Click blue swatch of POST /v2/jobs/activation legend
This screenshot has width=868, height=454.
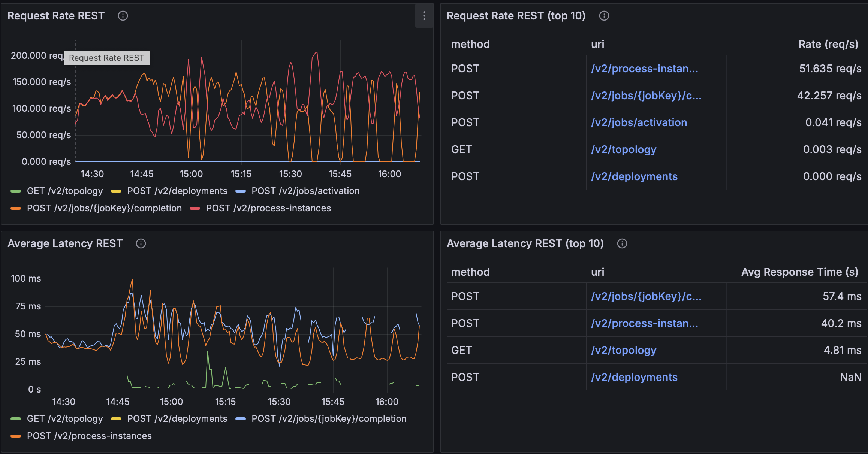pyautogui.click(x=241, y=191)
